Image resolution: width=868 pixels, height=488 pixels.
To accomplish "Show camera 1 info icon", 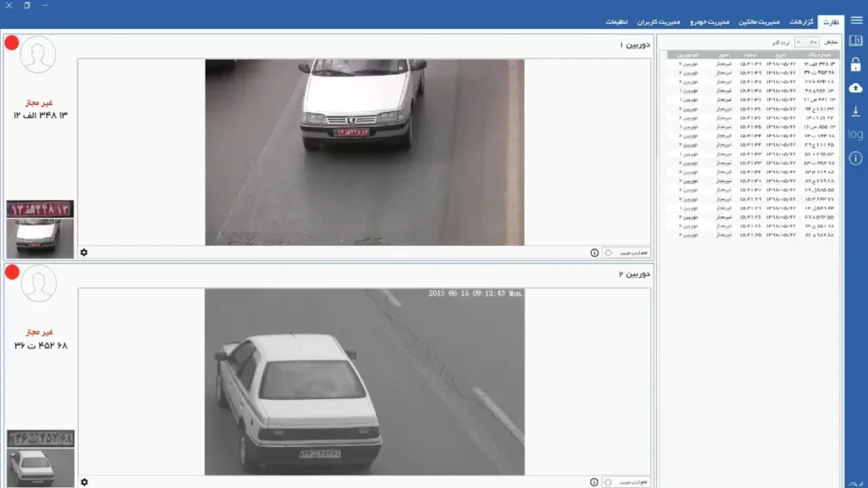I will tap(594, 252).
